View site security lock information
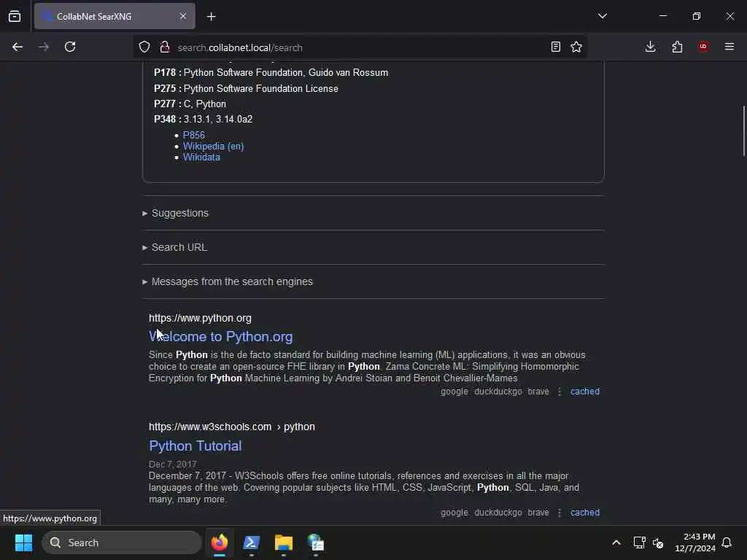 [x=165, y=47]
